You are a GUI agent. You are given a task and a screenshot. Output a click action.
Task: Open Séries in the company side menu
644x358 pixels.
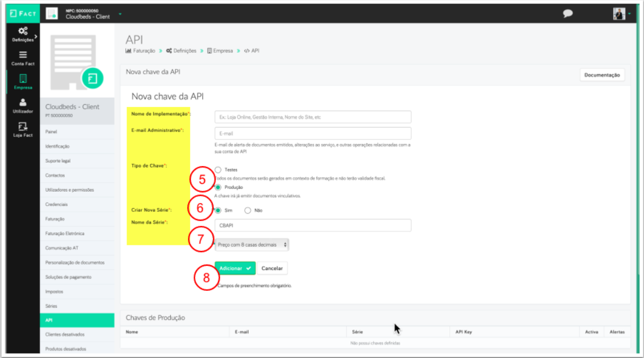pos(51,306)
